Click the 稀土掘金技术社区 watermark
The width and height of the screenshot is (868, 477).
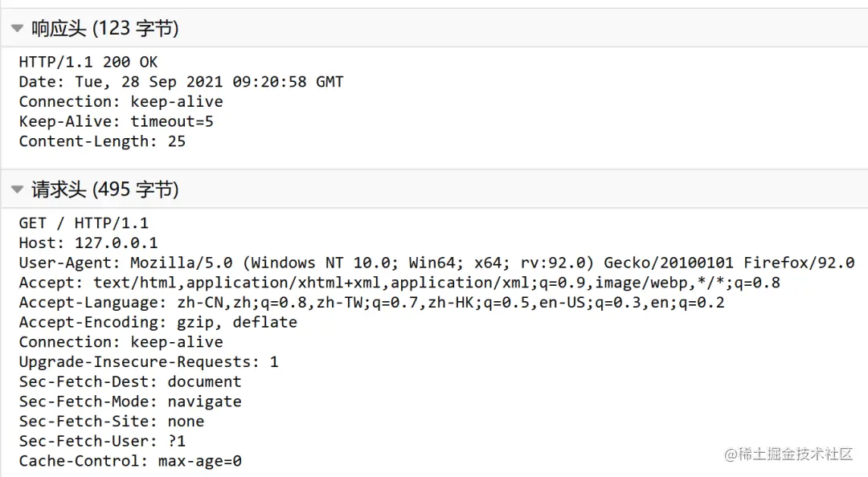(789, 455)
